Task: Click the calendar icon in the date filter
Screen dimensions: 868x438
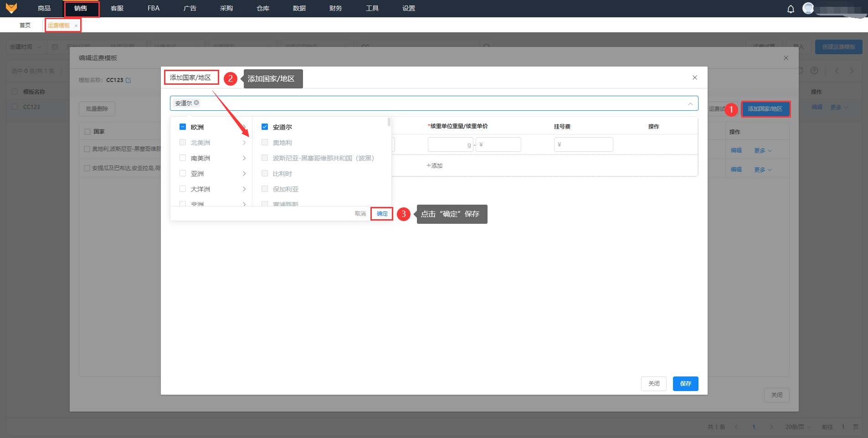Action: click(55, 47)
